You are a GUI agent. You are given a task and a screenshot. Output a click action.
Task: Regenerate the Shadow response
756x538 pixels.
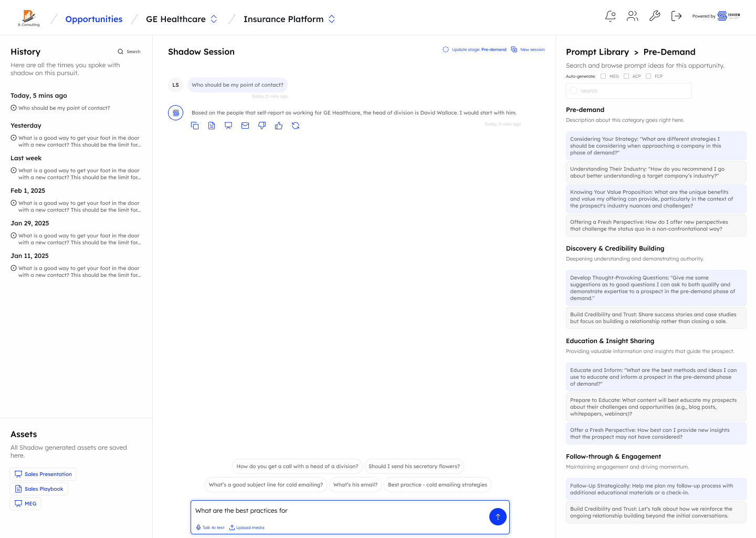(x=296, y=126)
